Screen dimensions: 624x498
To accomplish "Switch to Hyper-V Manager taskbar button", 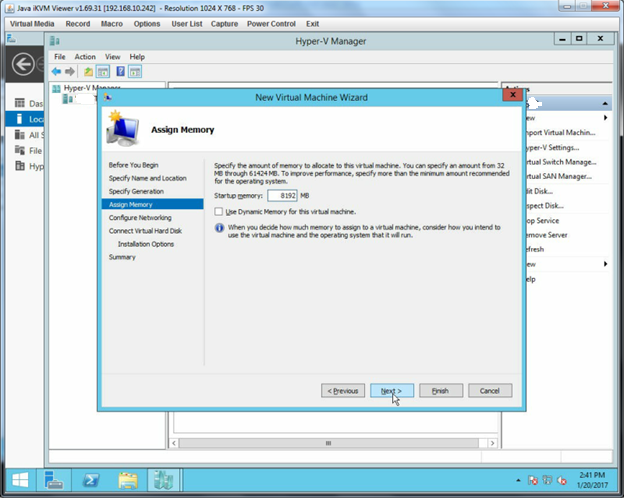I will [x=164, y=480].
